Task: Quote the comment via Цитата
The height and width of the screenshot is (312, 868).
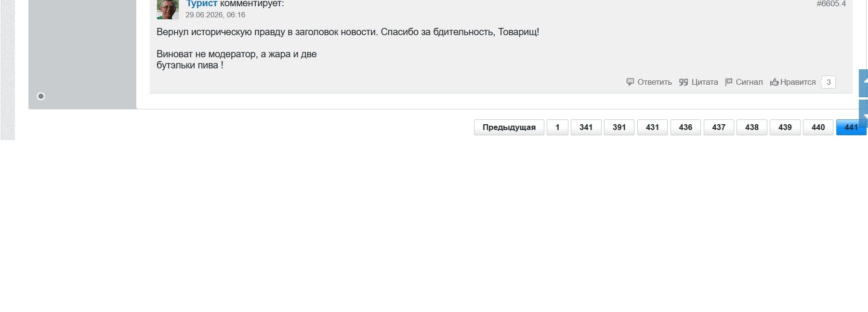Action: [x=698, y=82]
